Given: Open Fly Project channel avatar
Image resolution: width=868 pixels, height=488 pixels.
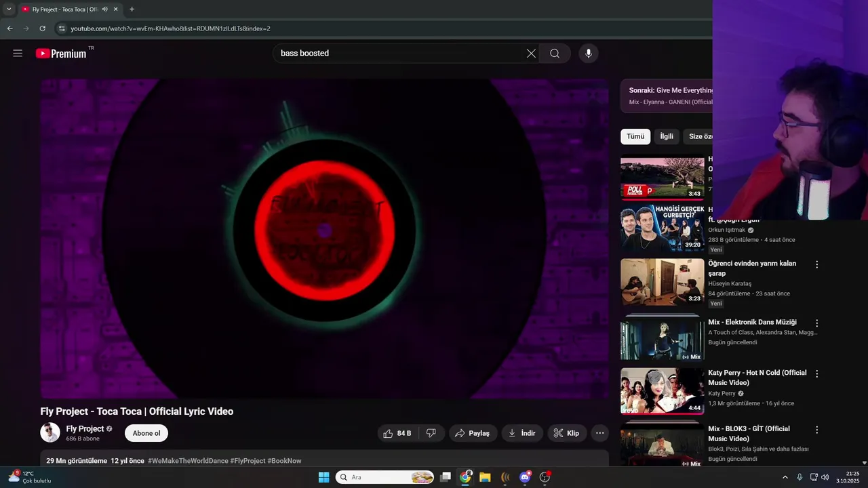Looking at the screenshot, I should coord(50,433).
